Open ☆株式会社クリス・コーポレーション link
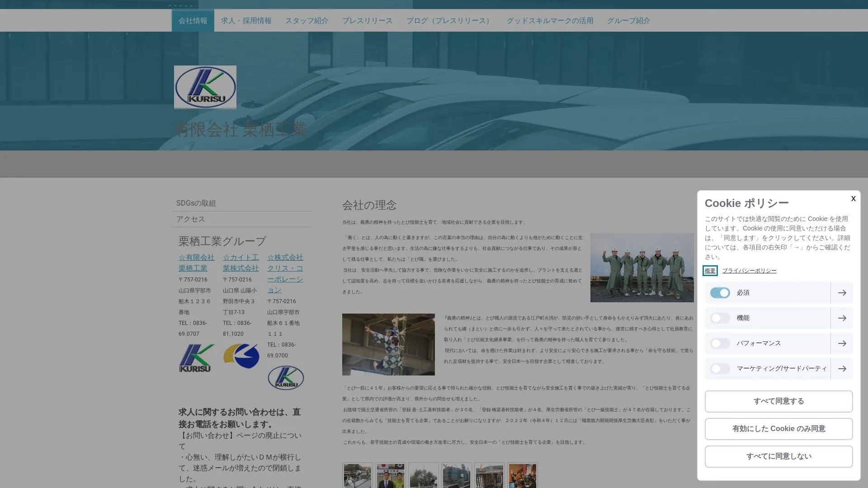This screenshot has width=868, height=488. coord(285,274)
